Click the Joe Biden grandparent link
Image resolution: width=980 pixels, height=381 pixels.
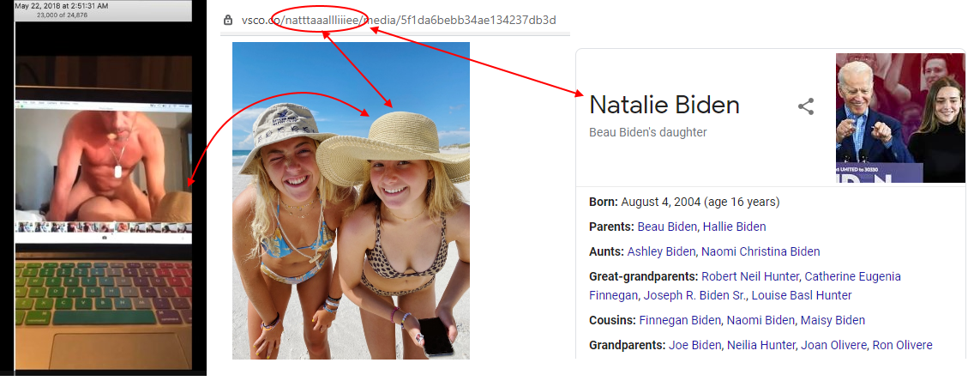click(x=694, y=345)
